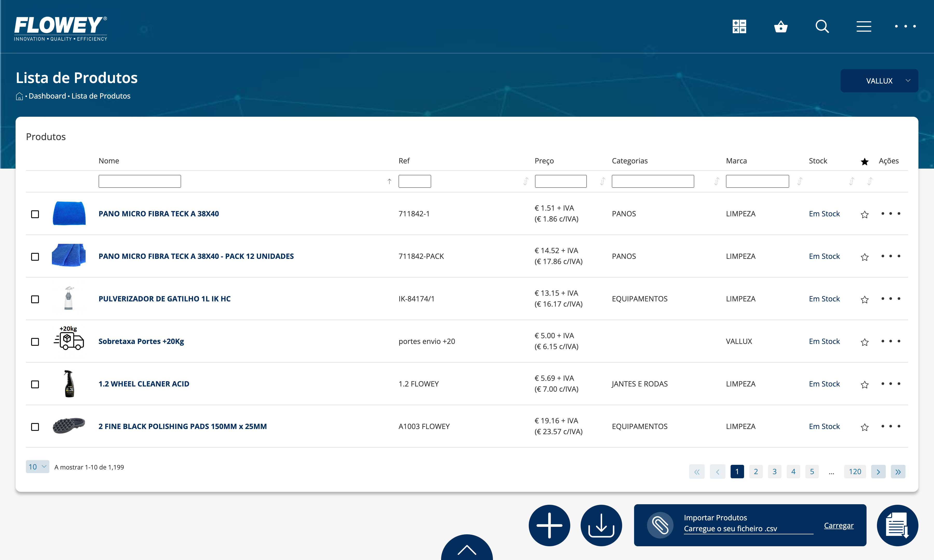Viewport: 934px width, 560px height.
Task: Click the Carregar link
Action: coord(838,525)
